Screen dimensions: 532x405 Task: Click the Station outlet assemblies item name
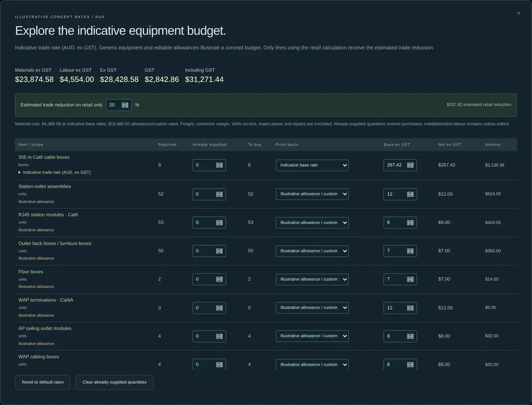pyautogui.click(x=44, y=186)
